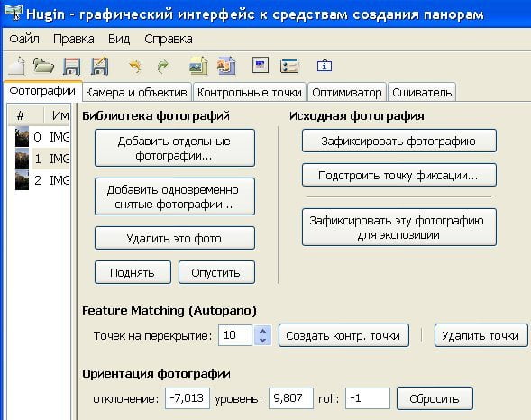Save the project with the floppy icon

pos(72,66)
